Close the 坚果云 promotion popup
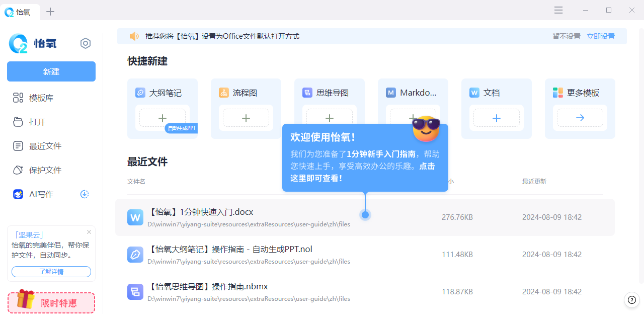 [89, 232]
